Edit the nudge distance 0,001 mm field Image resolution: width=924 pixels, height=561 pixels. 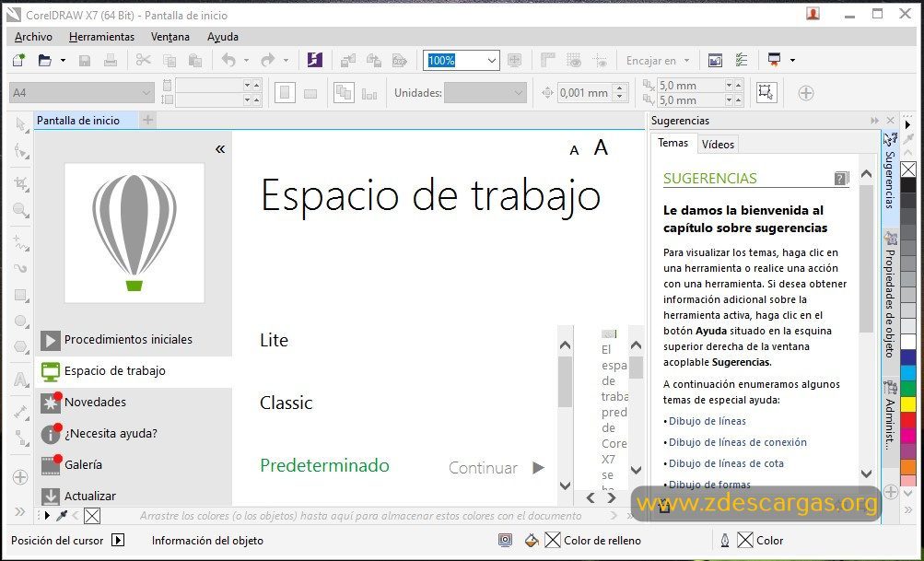(583, 92)
